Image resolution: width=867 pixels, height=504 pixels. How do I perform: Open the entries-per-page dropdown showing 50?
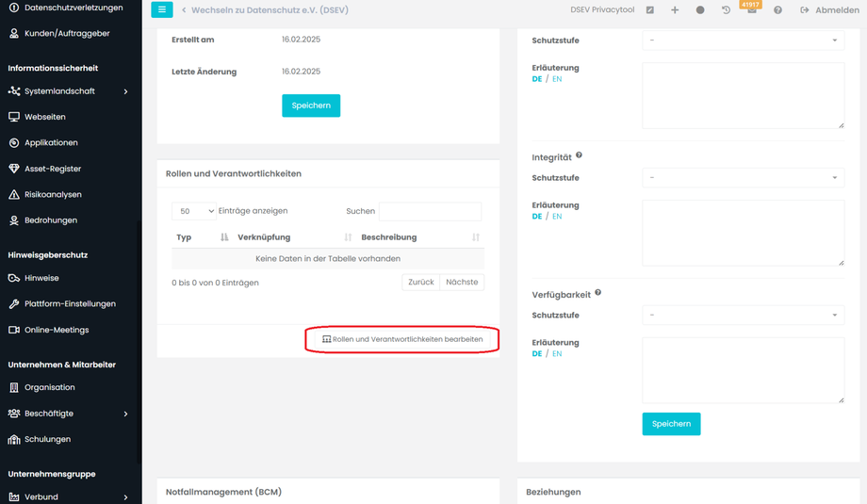(194, 211)
